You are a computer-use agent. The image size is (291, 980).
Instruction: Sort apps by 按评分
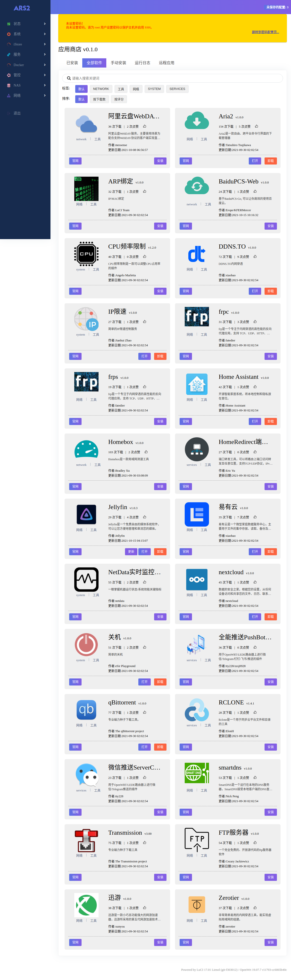pos(119,99)
